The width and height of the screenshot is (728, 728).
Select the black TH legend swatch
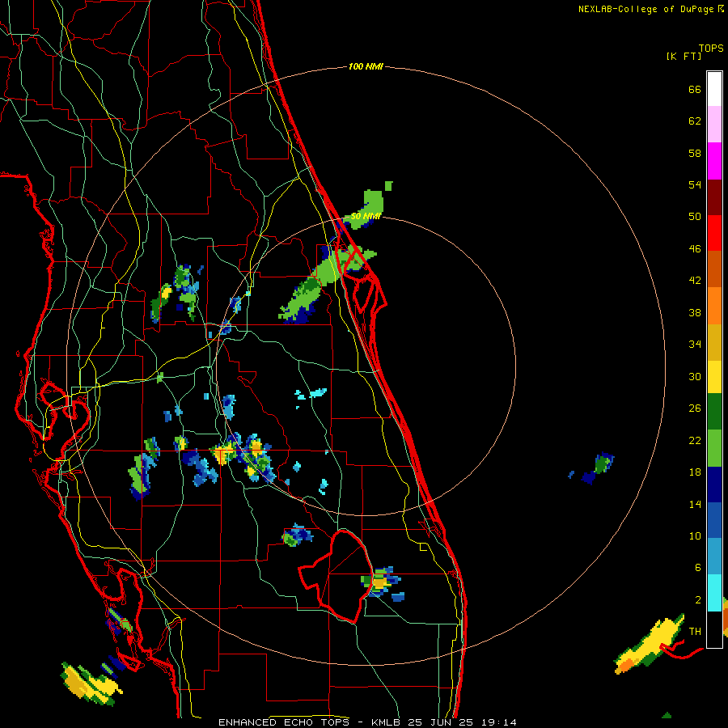tap(714, 629)
